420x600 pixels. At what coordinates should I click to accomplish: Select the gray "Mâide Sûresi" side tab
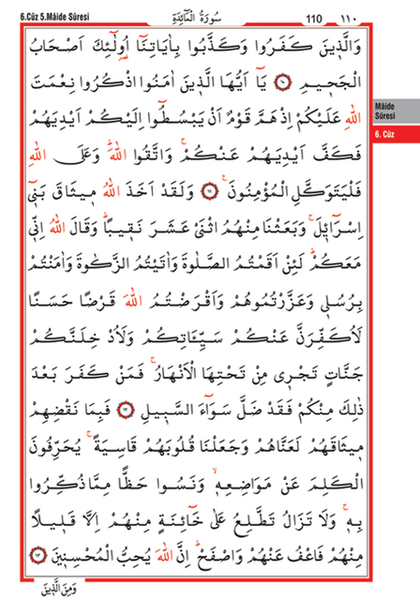click(396, 111)
